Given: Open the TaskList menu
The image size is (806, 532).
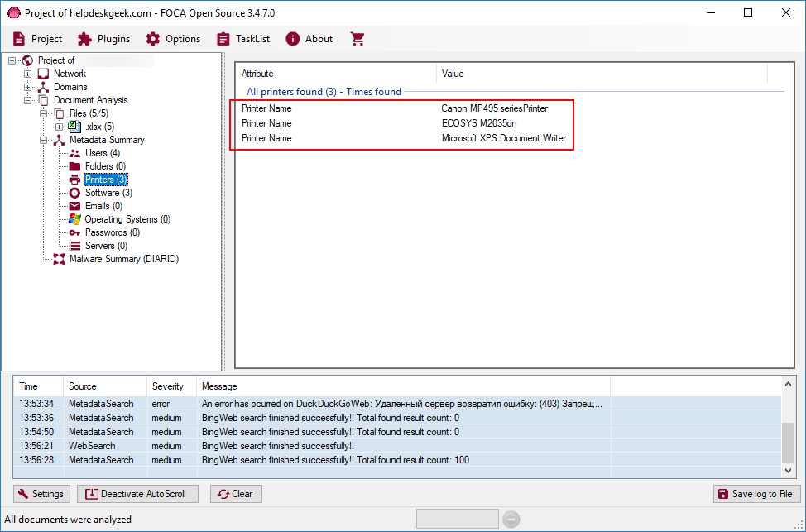Looking at the screenshot, I should (243, 39).
